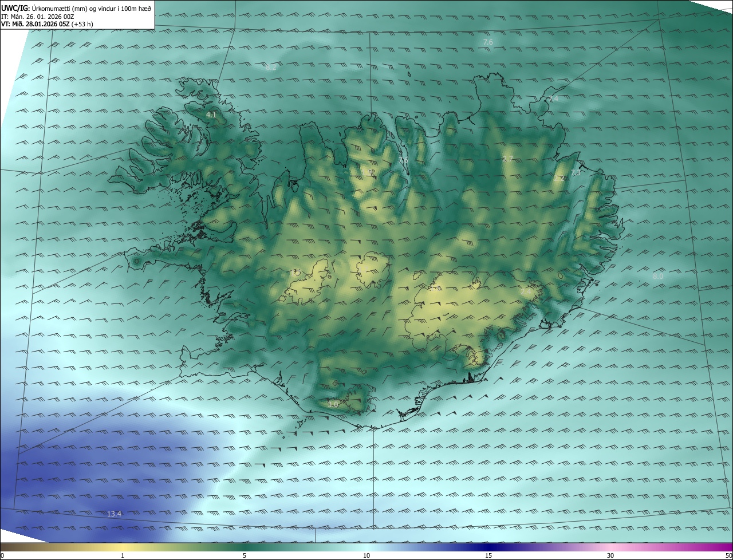The height and width of the screenshot is (560, 733).
Task: Click the 8.2 value label
Action: click(x=271, y=68)
